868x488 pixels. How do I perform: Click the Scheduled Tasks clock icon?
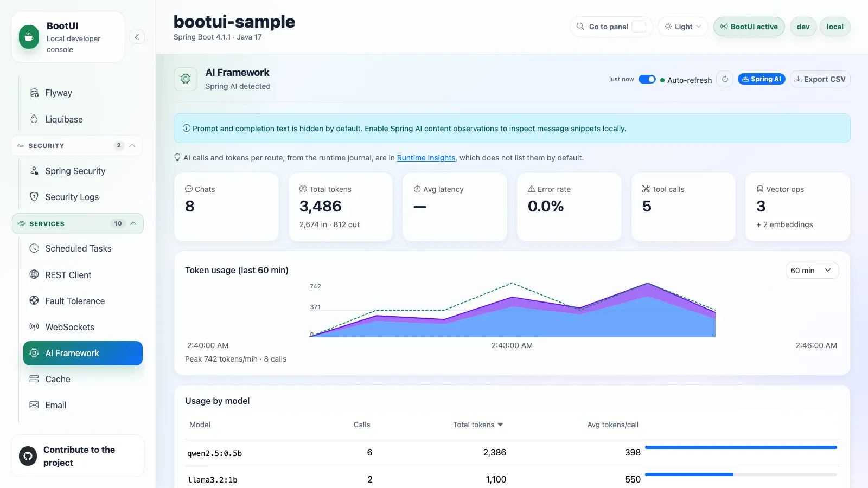pos(34,248)
